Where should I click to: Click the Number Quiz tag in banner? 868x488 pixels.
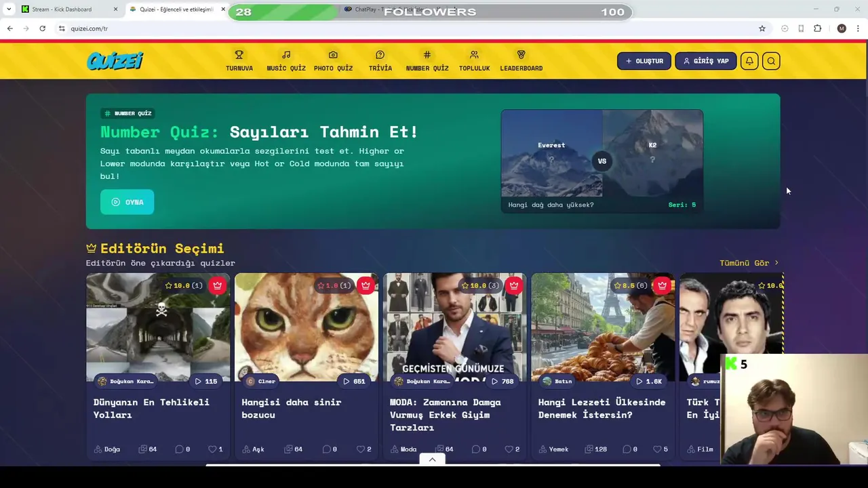(x=128, y=113)
